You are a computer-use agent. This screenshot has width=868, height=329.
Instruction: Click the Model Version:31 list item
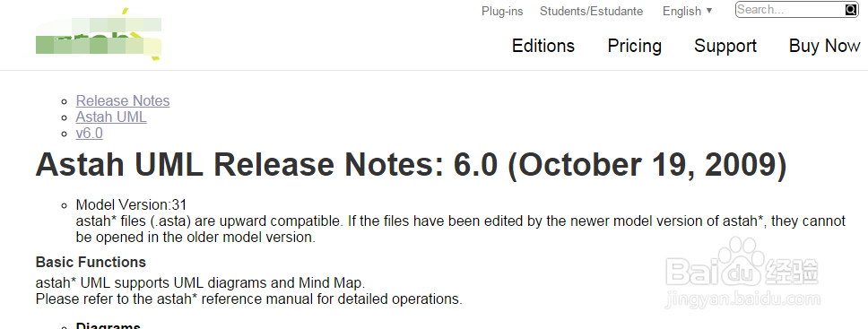131,205
